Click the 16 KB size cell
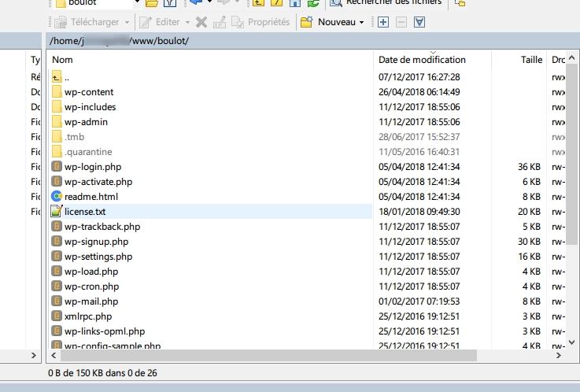 (529, 257)
